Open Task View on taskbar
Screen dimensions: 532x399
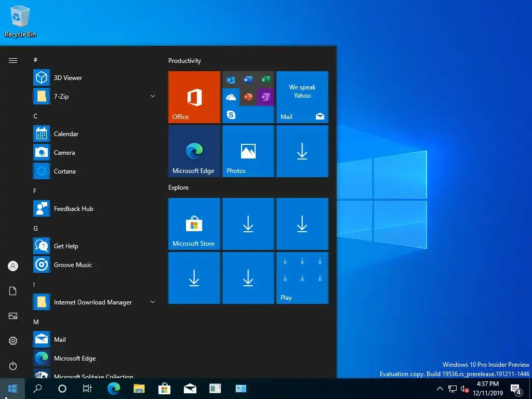tap(87, 389)
